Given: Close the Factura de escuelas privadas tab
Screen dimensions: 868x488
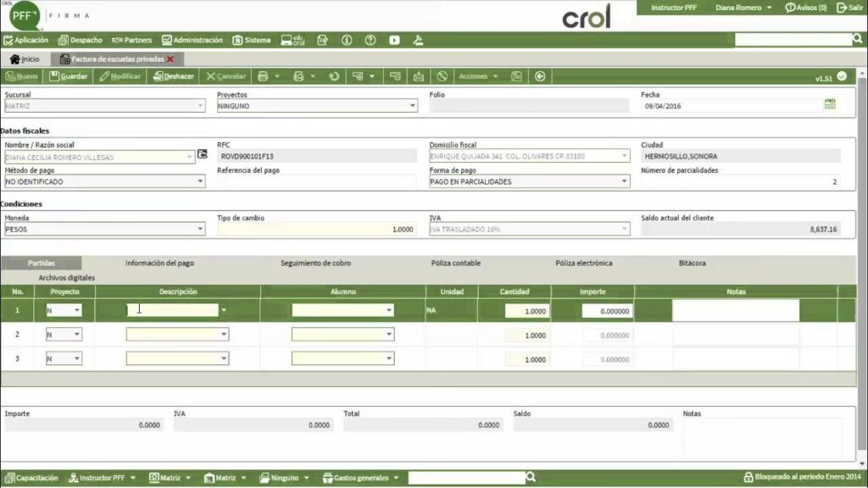Looking at the screenshot, I should pyautogui.click(x=170, y=59).
